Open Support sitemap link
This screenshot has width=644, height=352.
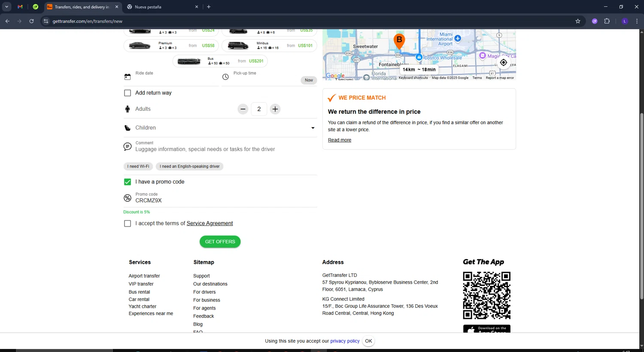point(201,276)
